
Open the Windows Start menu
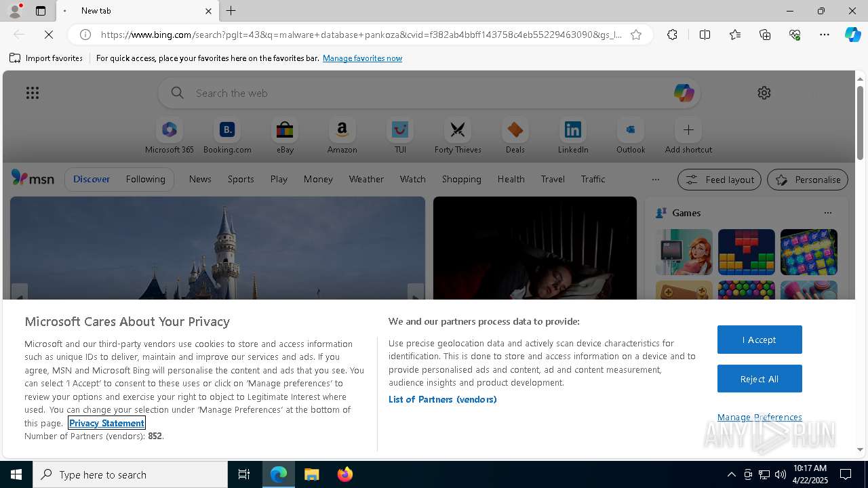click(x=16, y=474)
